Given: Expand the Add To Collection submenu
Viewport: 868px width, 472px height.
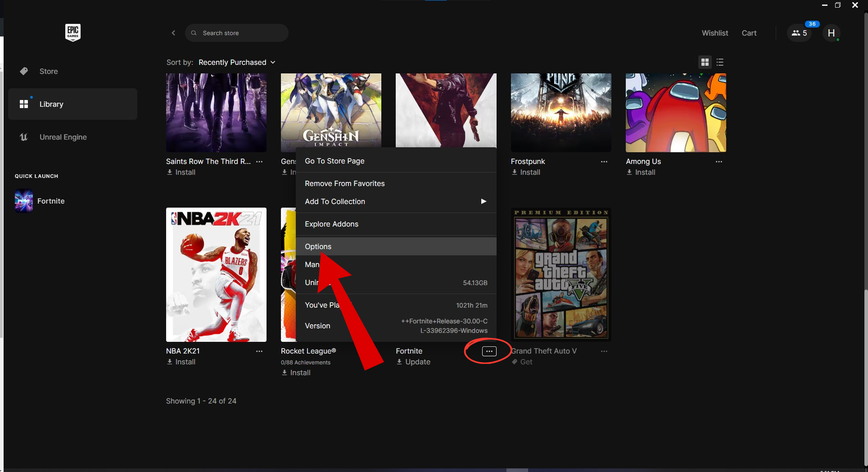Looking at the screenshot, I should 396,201.
